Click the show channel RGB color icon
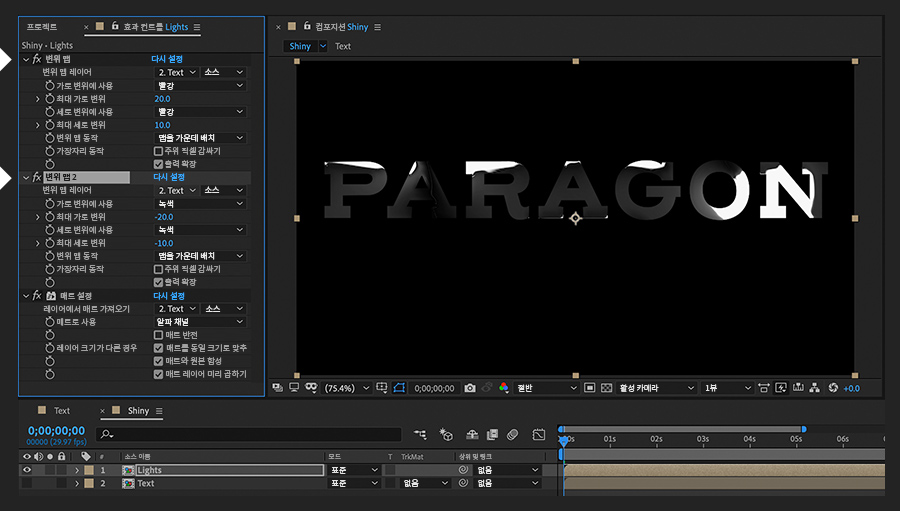 (x=503, y=388)
